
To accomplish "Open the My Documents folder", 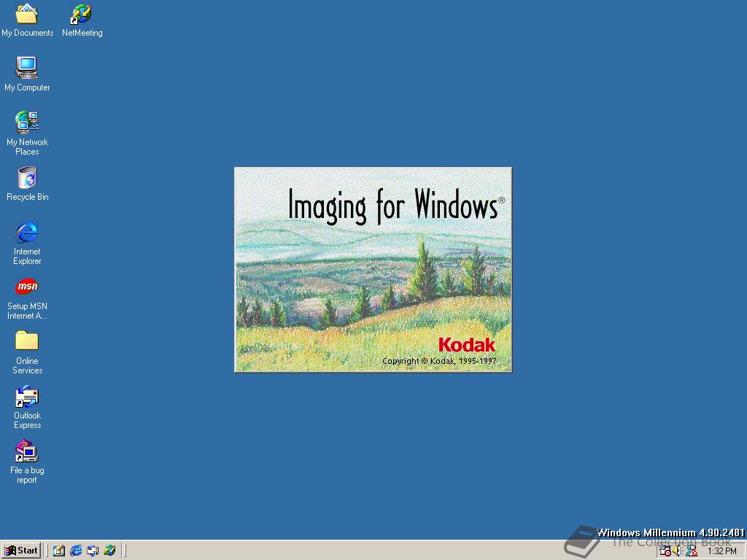I will (x=27, y=13).
